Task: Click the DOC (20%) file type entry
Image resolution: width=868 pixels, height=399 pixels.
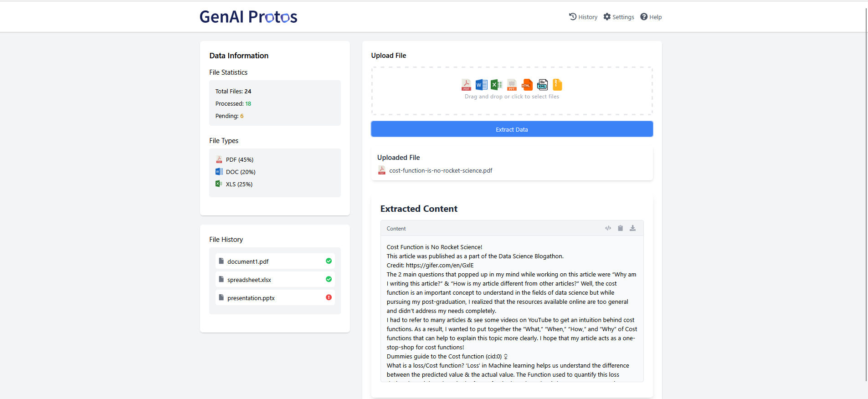Action: tap(236, 172)
